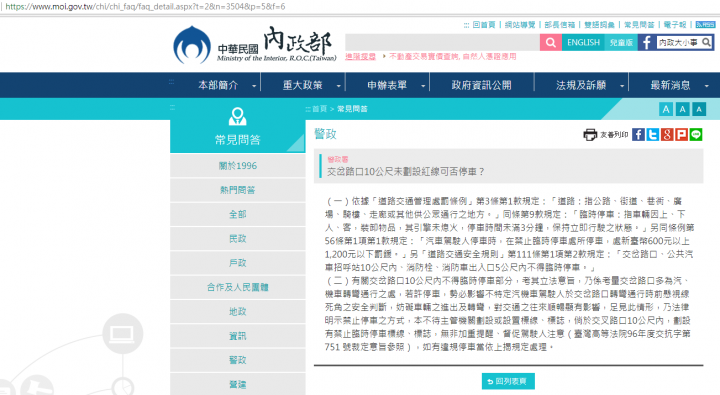Open the 法規及訴願 navigation menu

581,85
